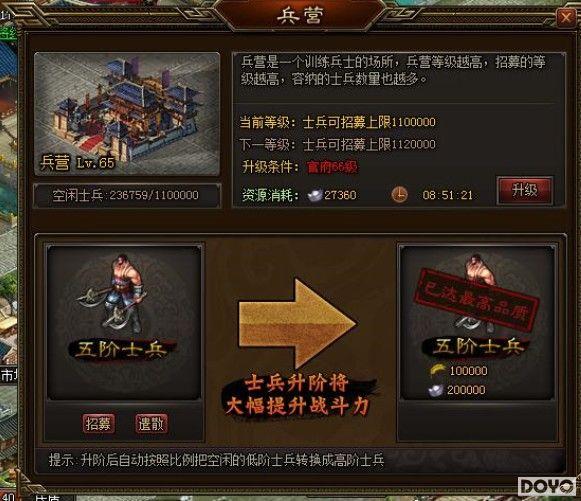Click the large golden arrow graphic
Screen dimensions: 581x501
pyautogui.click(x=298, y=324)
